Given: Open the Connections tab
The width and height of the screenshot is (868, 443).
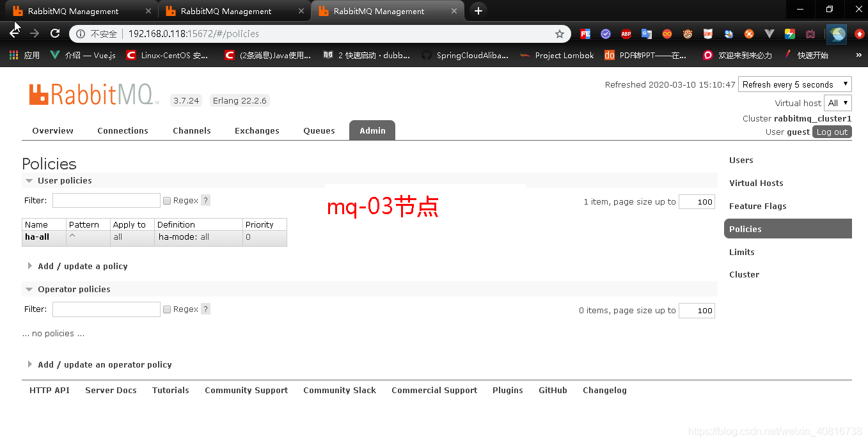Looking at the screenshot, I should coord(123,130).
